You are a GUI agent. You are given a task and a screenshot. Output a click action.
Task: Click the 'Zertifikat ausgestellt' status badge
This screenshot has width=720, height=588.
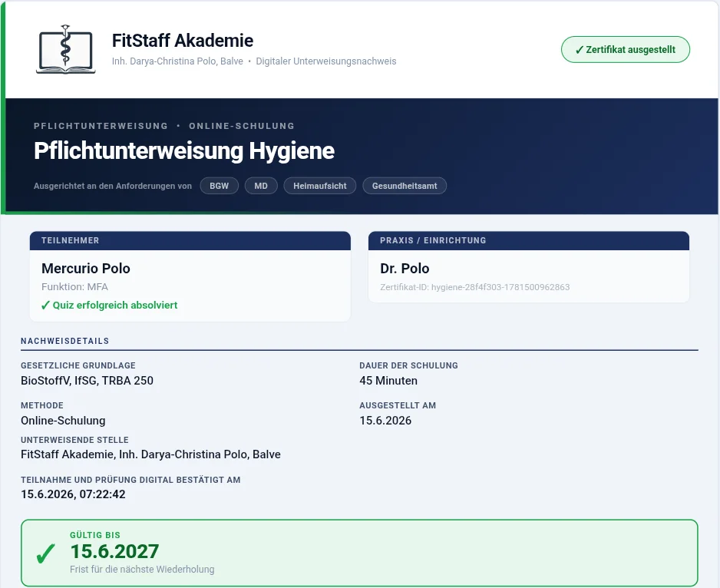pos(626,50)
